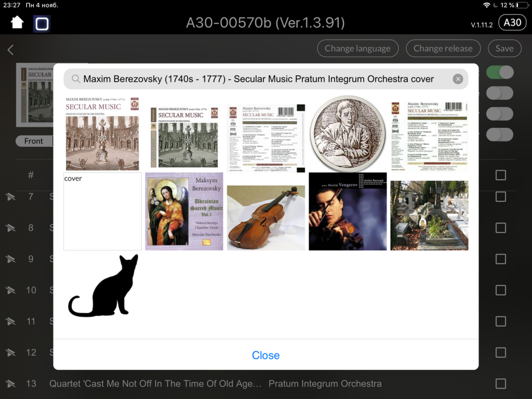Viewport: 532px width, 399px height.
Task: Check the box for track 11
Action: (501, 321)
